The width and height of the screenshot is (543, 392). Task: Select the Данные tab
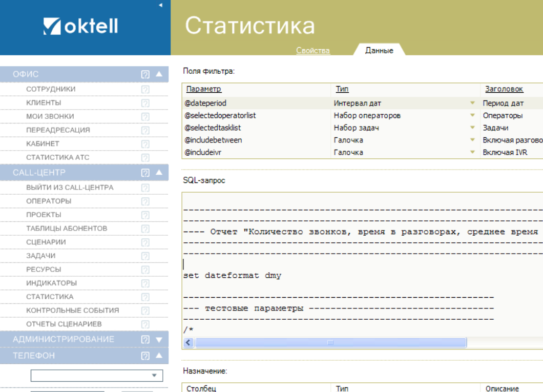(379, 50)
